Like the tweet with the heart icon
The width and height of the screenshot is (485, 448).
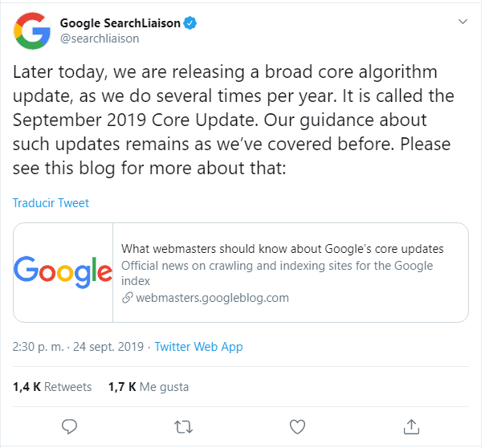click(297, 426)
